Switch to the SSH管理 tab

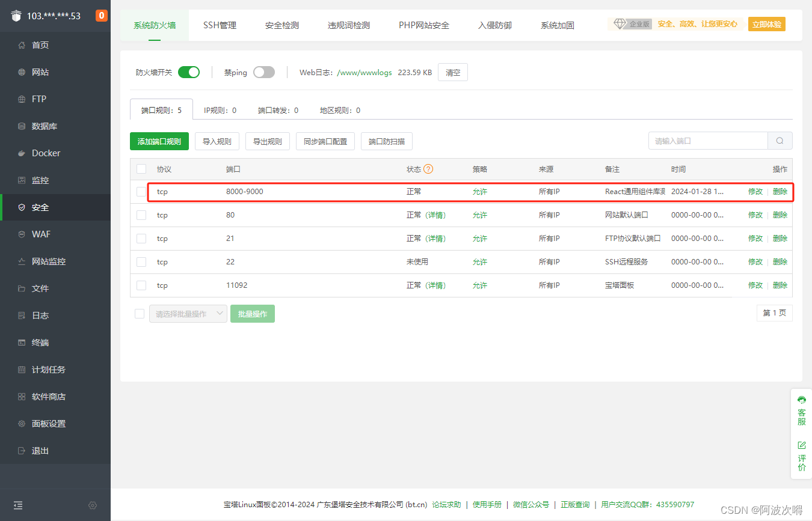(x=220, y=25)
